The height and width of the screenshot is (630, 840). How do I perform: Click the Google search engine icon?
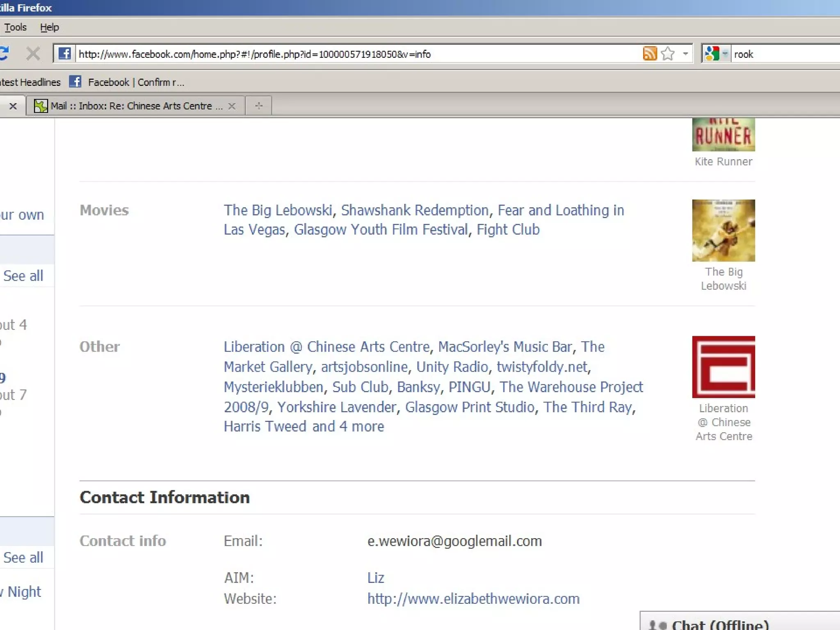click(712, 54)
